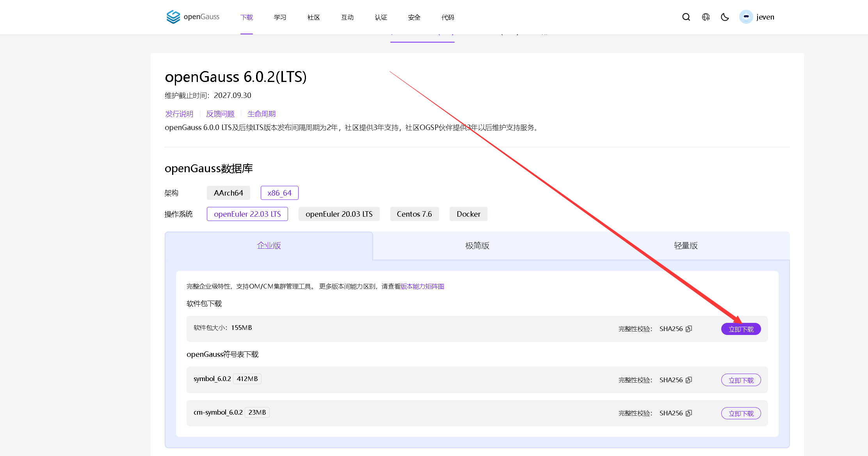Click the 2027.09.30 maintenance deadline text
This screenshot has height=456, width=868.
click(x=233, y=95)
